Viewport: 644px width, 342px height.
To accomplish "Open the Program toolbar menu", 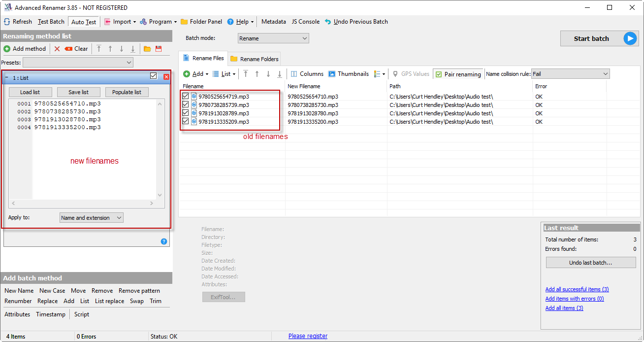I will click(x=159, y=22).
